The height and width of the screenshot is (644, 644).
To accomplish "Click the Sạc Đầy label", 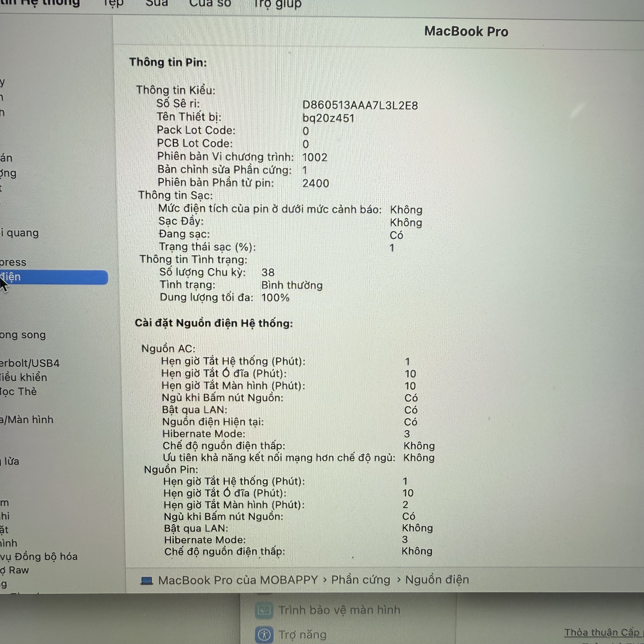I will [x=181, y=221].
